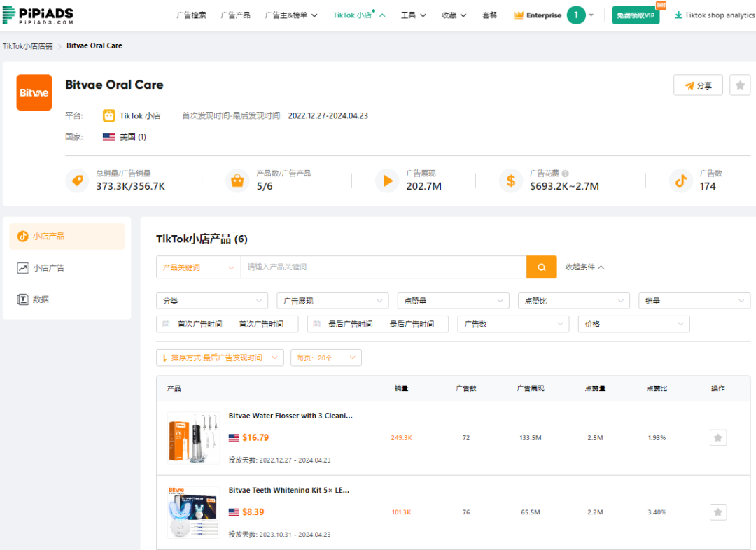Open the 分类 filter dropdown
Viewport: 756px width, 550px height.
click(212, 301)
